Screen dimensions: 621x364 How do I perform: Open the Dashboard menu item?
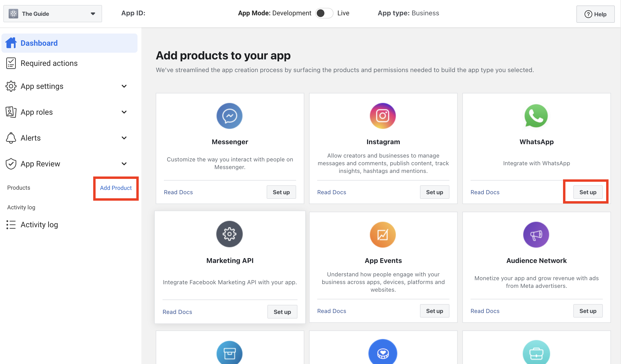(69, 43)
